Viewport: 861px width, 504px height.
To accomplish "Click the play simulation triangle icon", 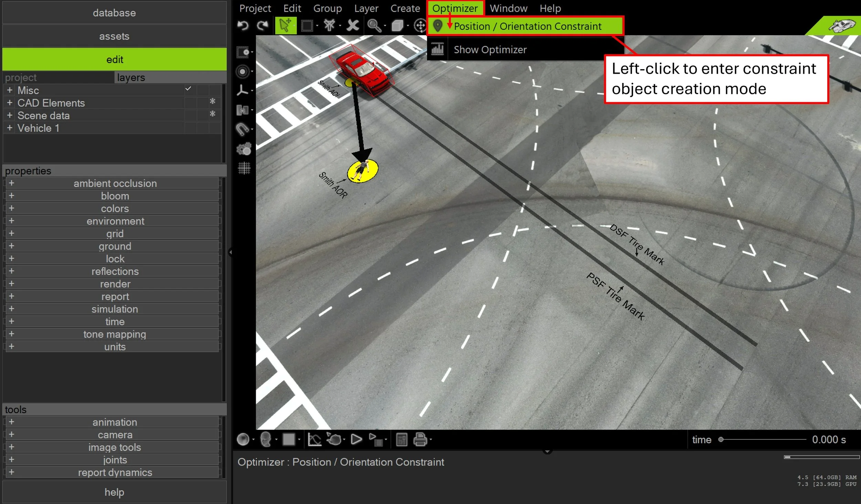I will point(356,440).
